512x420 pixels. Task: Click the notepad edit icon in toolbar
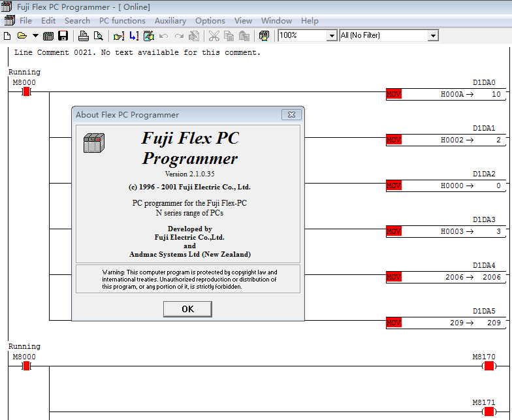tap(148, 35)
